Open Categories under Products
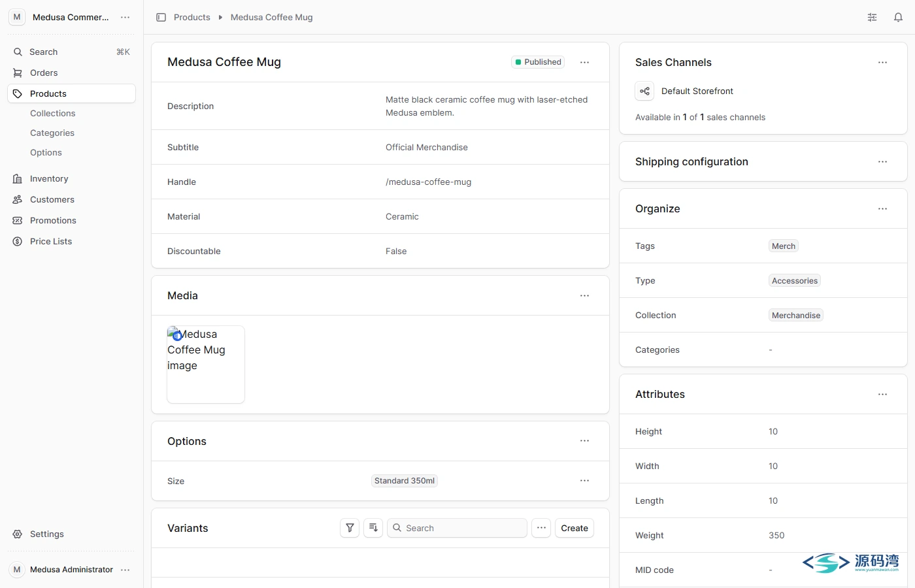The width and height of the screenshot is (915, 588). click(x=52, y=133)
